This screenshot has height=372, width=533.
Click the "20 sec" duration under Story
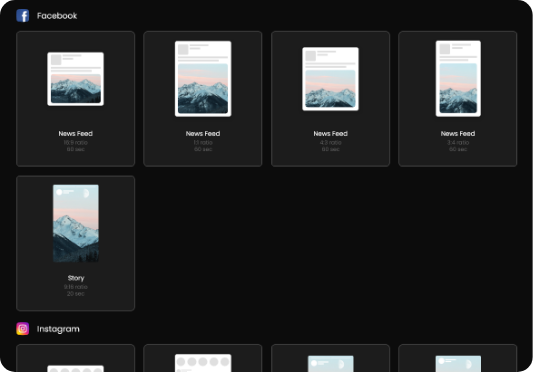tap(75, 293)
